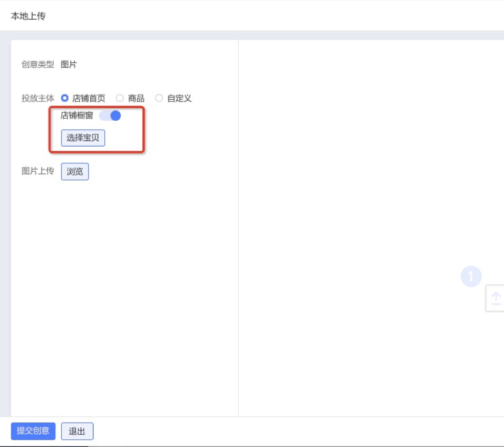The image size is (504, 447).
Task: Click 浏览 to upload an image
Action: click(x=75, y=172)
